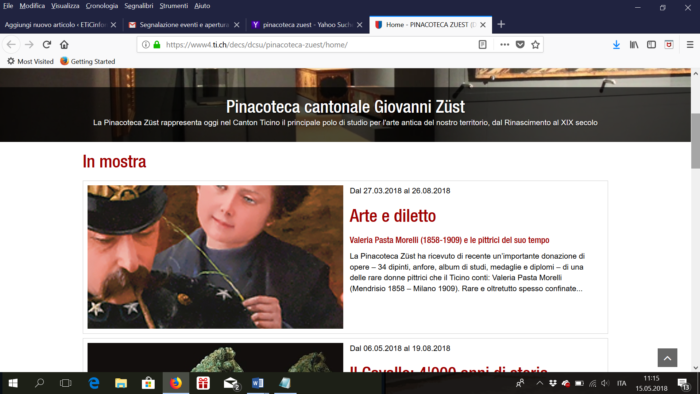Open Windows taskbar search
The width and height of the screenshot is (700, 394).
(39, 383)
